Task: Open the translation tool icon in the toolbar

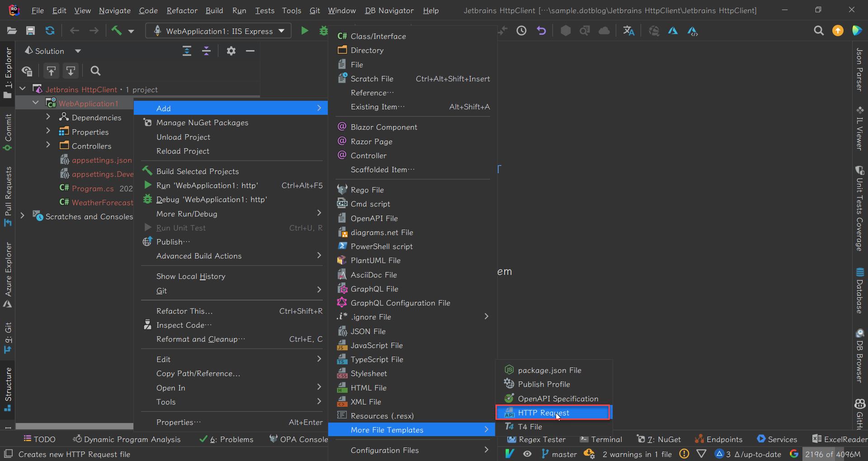Action: (x=628, y=31)
